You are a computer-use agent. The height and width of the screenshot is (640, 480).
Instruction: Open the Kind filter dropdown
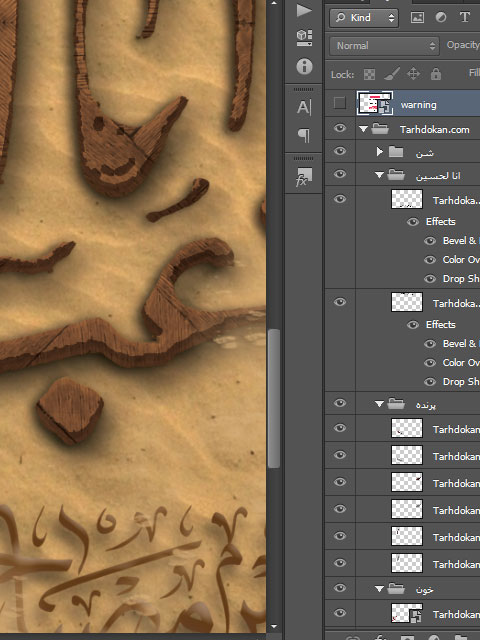tap(364, 18)
